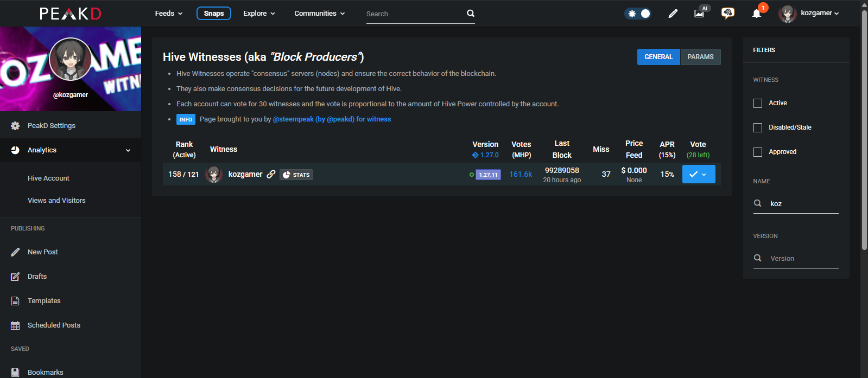Image resolution: width=868 pixels, height=378 pixels.
Task: Check the Active witness filter
Action: tap(758, 103)
